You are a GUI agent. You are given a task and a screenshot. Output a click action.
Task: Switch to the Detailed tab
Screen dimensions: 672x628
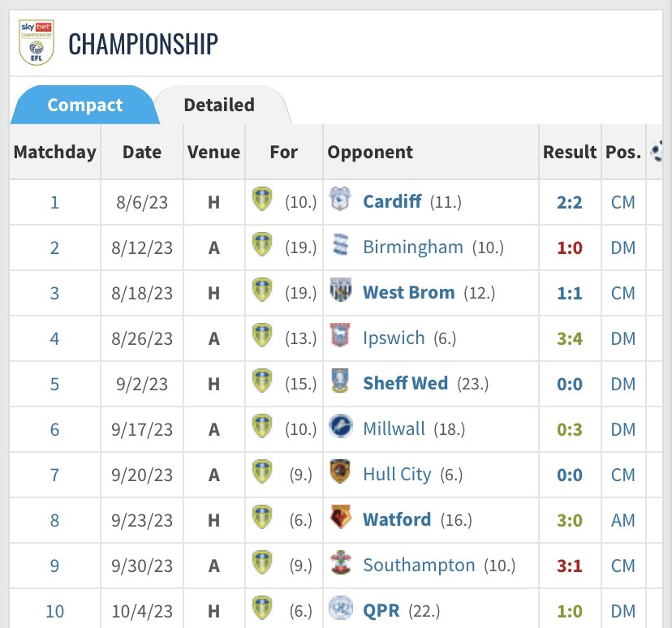tap(219, 105)
